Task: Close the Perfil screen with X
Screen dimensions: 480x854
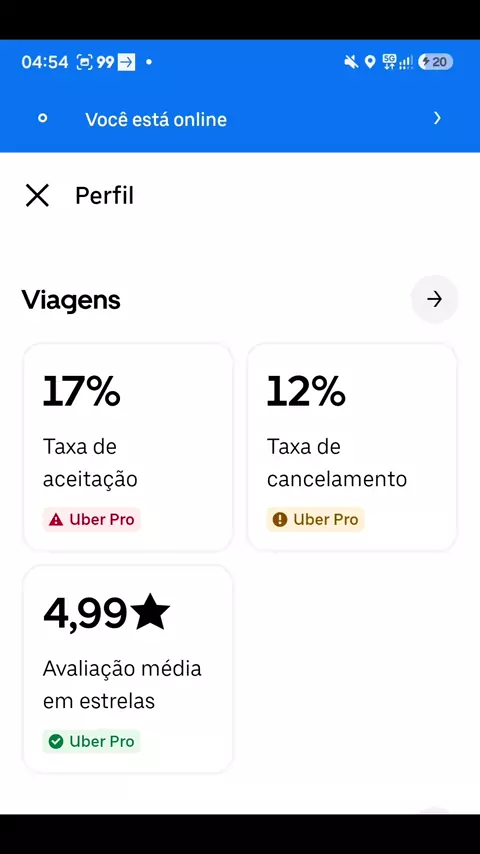Action: pyautogui.click(x=37, y=196)
